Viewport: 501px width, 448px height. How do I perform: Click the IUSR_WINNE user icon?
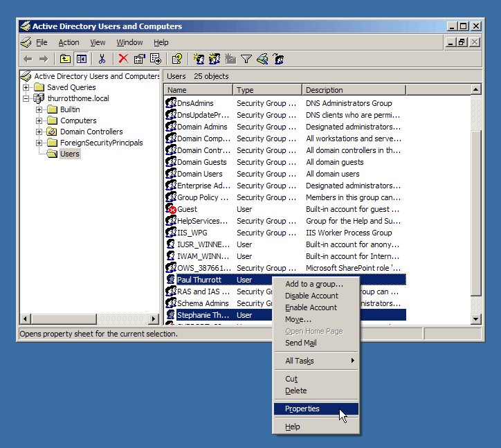(x=171, y=244)
